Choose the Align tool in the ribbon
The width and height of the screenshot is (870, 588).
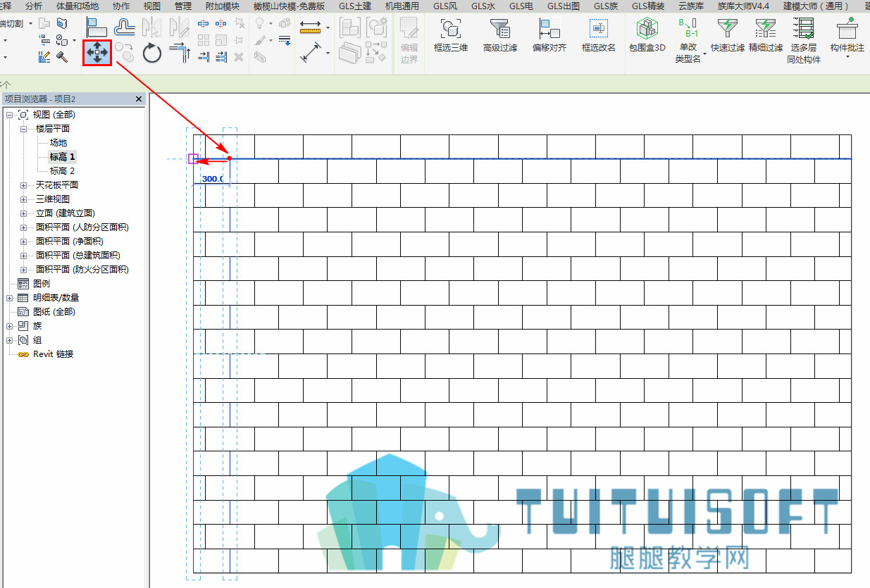(x=97, y=27)
